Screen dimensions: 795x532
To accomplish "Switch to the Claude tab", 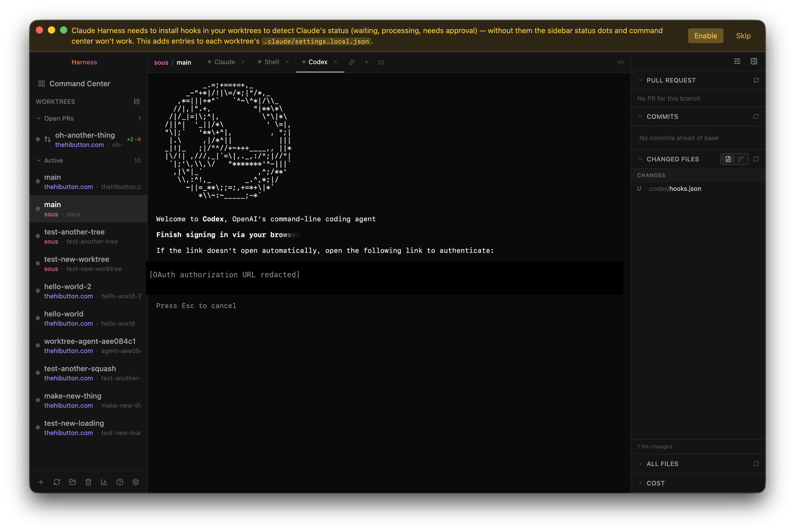I will coord(225,62).
